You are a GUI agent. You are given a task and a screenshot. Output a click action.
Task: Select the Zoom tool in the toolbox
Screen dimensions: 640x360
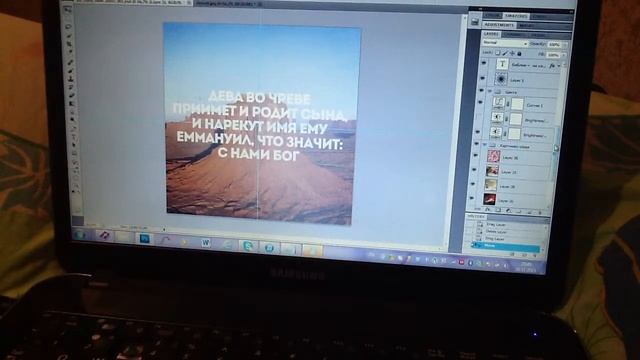pos(76,184)
